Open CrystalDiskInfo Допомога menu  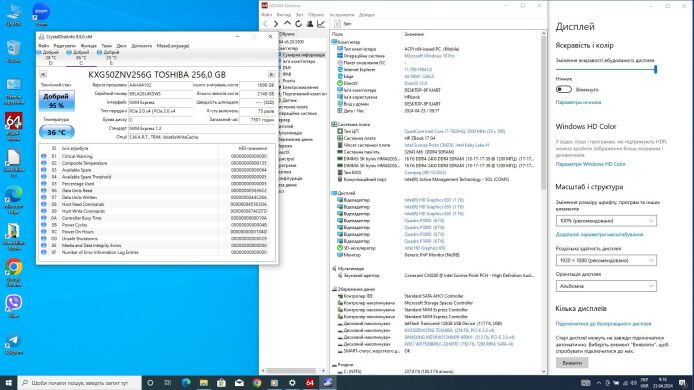pyautogui.click(x=142, y=46)
